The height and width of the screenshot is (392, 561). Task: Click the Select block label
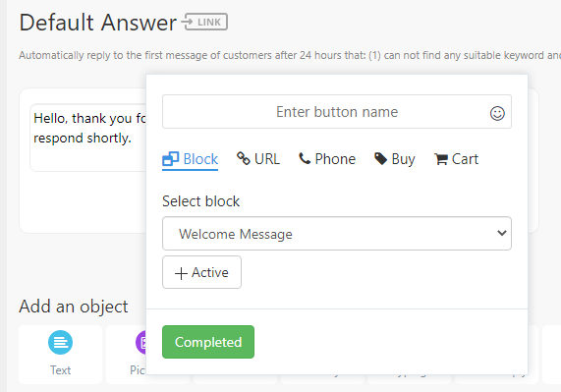200,201
